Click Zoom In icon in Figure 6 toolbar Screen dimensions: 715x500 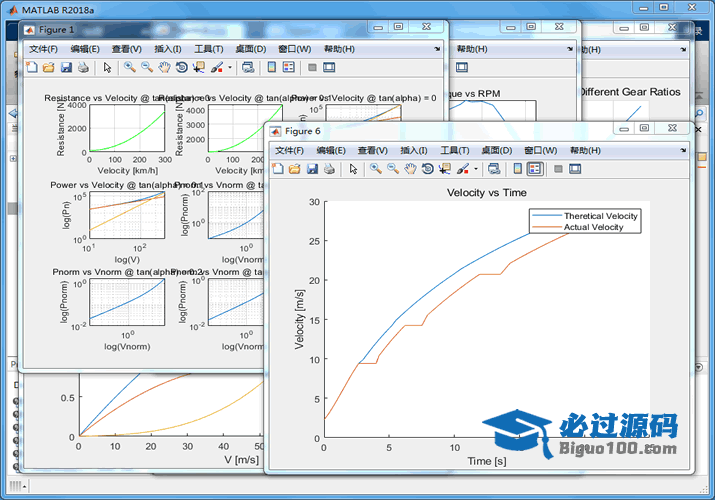(376, 169)
